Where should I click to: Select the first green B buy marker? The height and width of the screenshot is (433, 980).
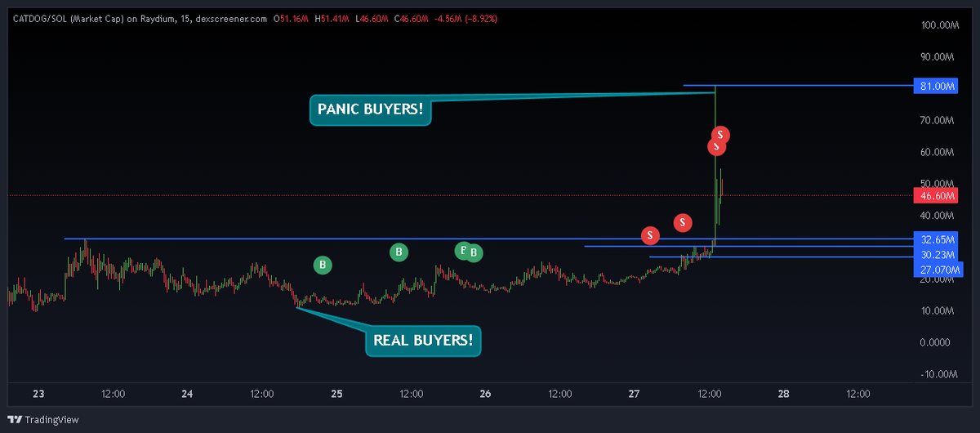pyautogui.click(x=323, y=264)
